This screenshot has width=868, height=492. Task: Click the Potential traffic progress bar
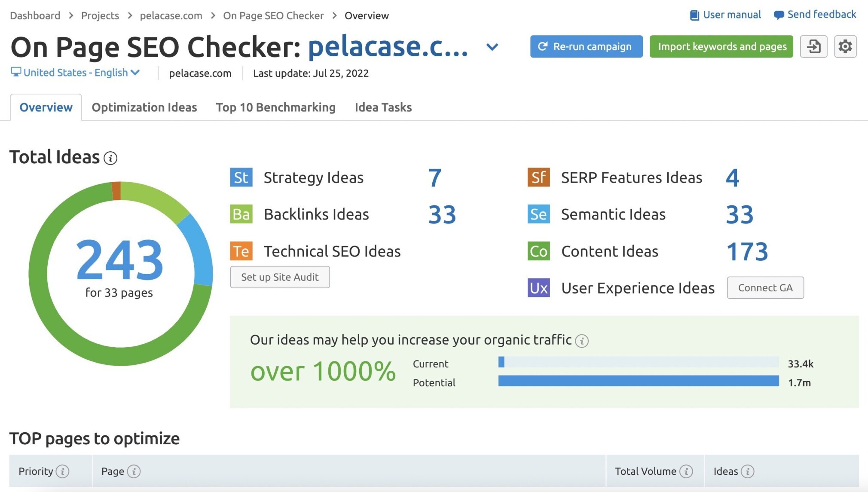coord(639,381)
